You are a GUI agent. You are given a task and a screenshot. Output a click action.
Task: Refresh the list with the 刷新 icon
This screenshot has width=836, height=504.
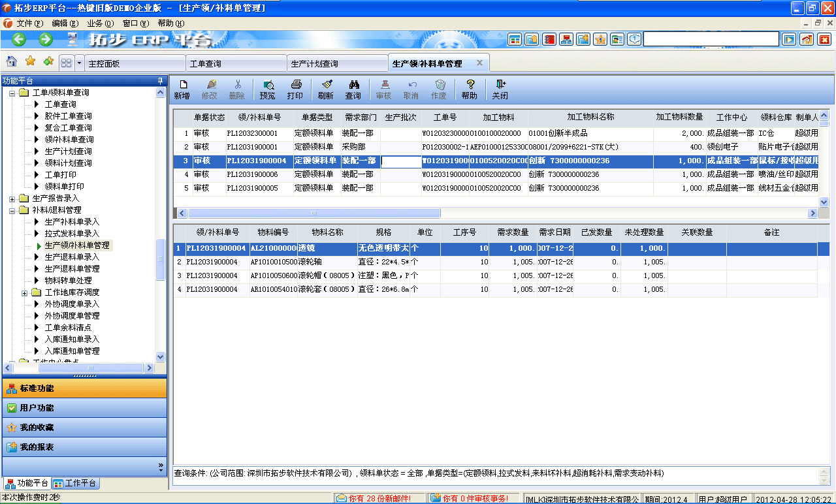pyautogui.click(x=326, y=89)
